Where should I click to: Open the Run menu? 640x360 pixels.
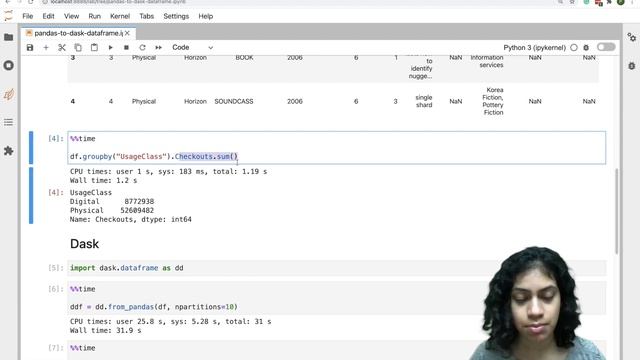click(x=94, y=16)
